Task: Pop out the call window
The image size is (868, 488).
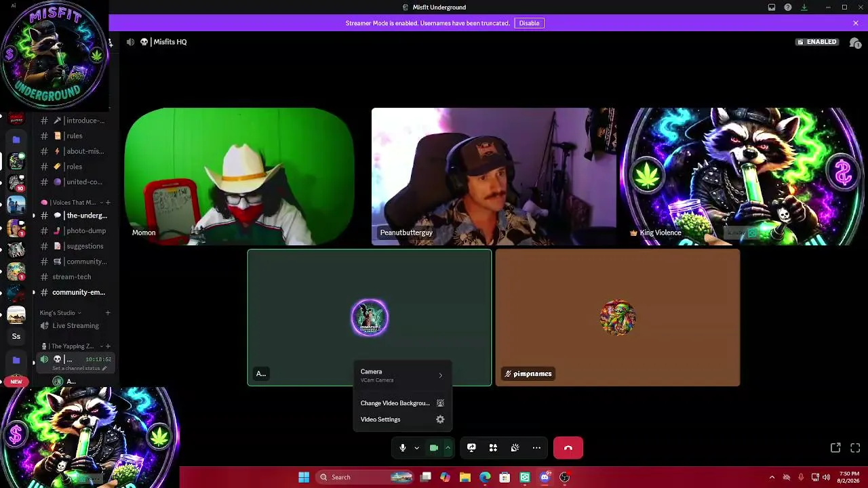Action: [x=835, y=448]
